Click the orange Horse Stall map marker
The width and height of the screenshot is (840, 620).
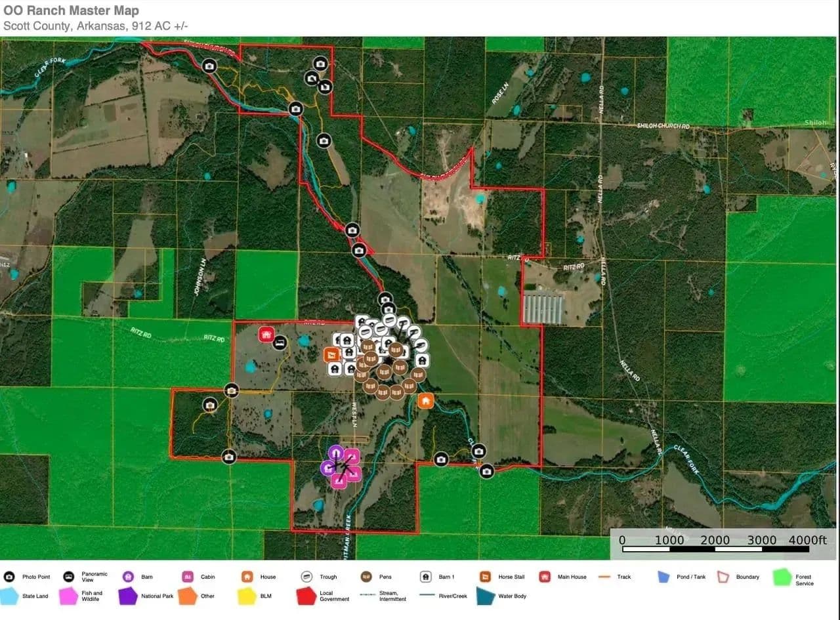coord(332,355)
